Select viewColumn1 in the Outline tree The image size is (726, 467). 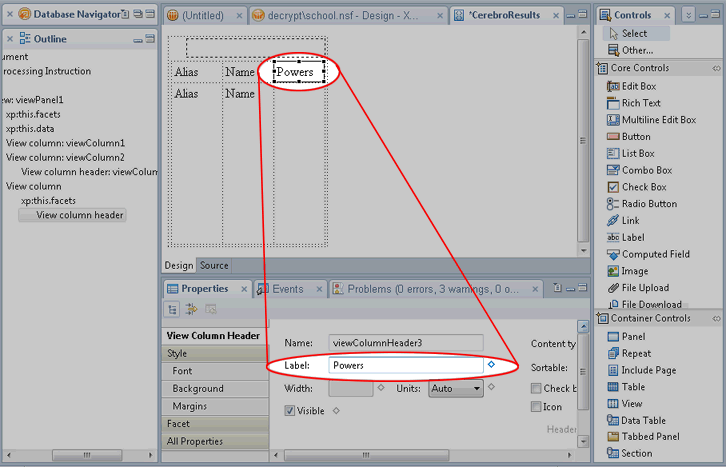(x=65, y=143)
